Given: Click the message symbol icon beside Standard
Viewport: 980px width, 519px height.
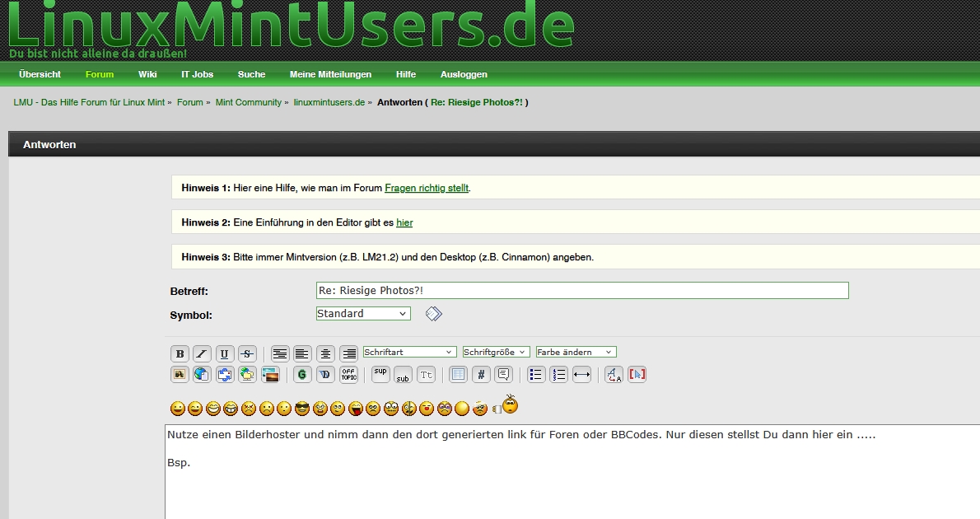Looking at the screenshot, I should [x=433, y=313].
